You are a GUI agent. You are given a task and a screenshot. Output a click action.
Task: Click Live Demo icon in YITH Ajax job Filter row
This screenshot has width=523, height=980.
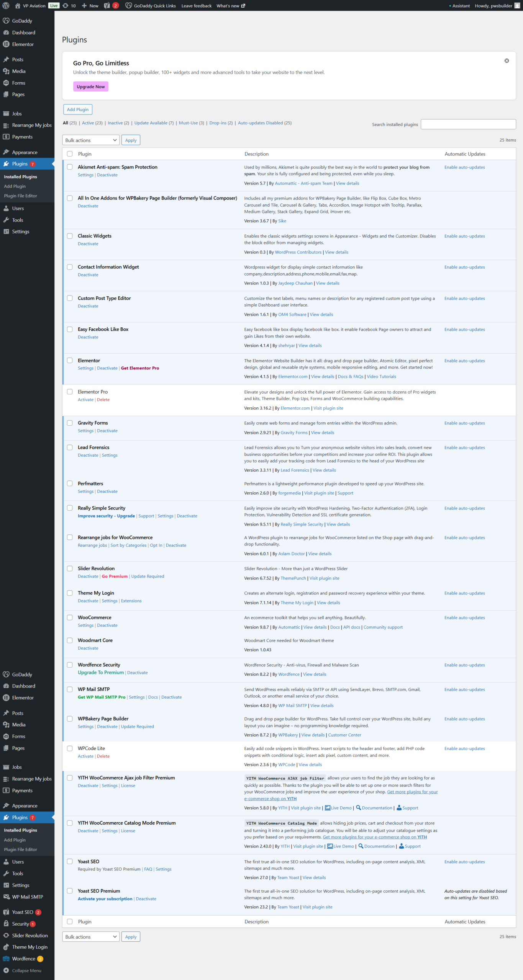(328, 808)
